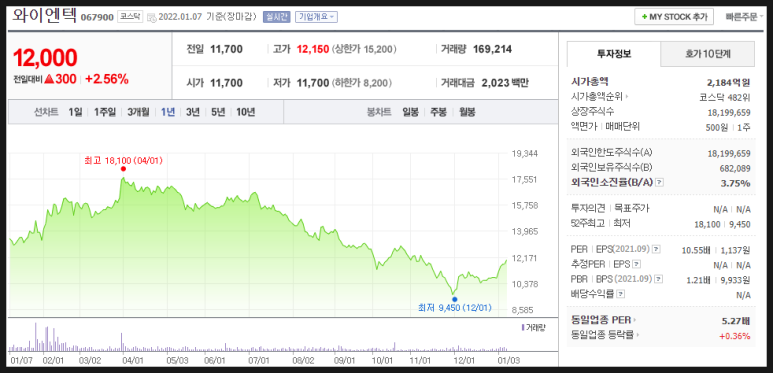The width and height of the screenshot is (773, 373).
Task: Select the 1주일 line chart range
Action: 105,112
